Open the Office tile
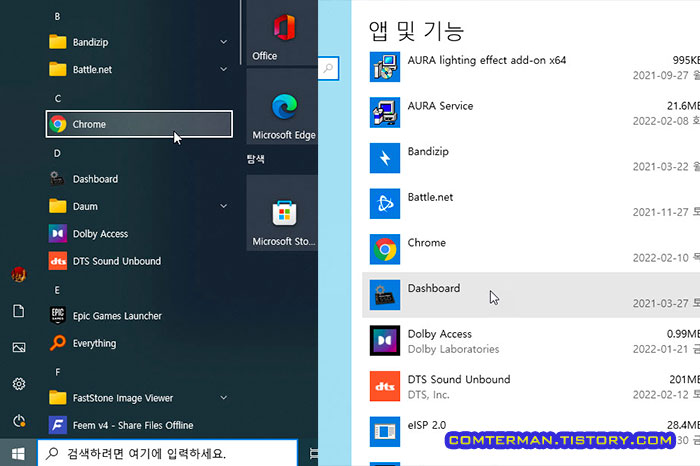This screenshot has width=700, height=466. pyautogui.click(x=282, y=32)
